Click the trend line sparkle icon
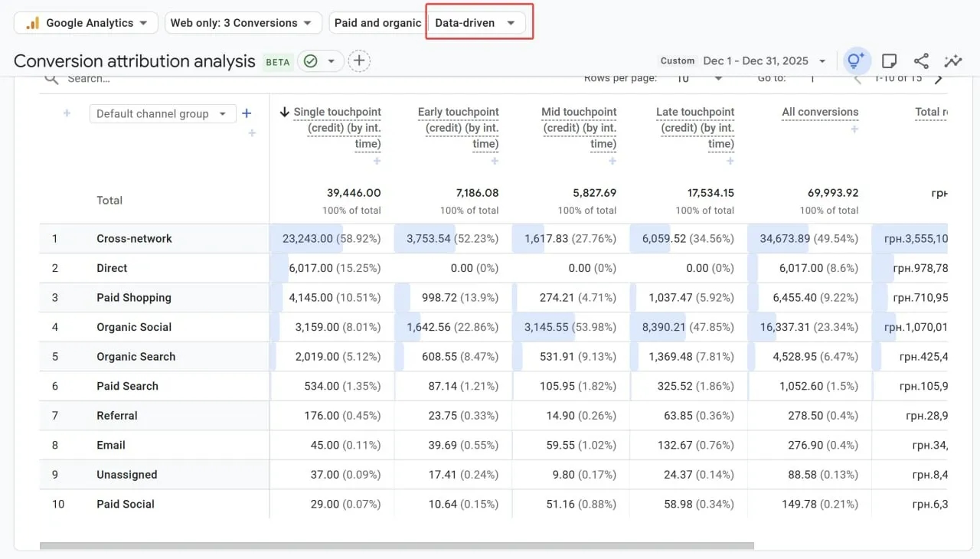Viewport: 980px width, 559px height. pos(953,61)
